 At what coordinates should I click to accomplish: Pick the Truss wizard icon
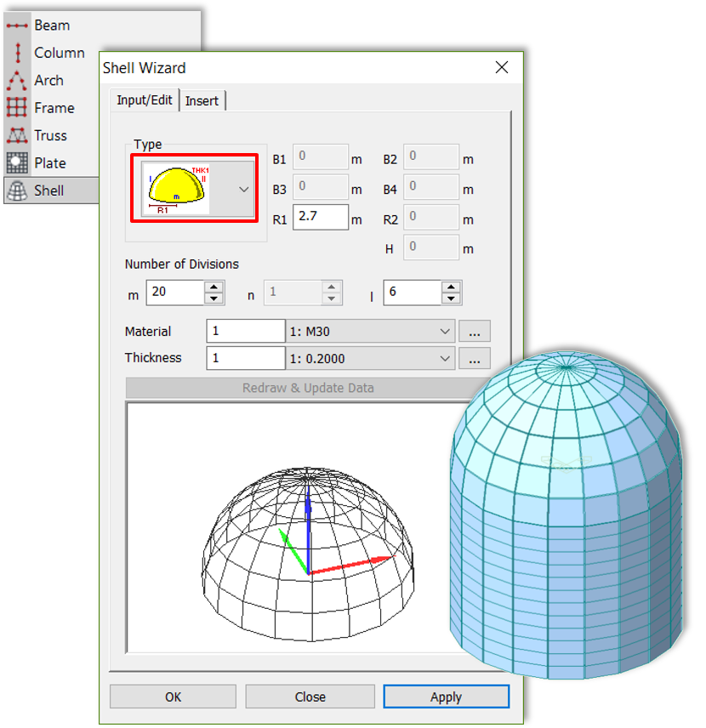tap(17, 135)
